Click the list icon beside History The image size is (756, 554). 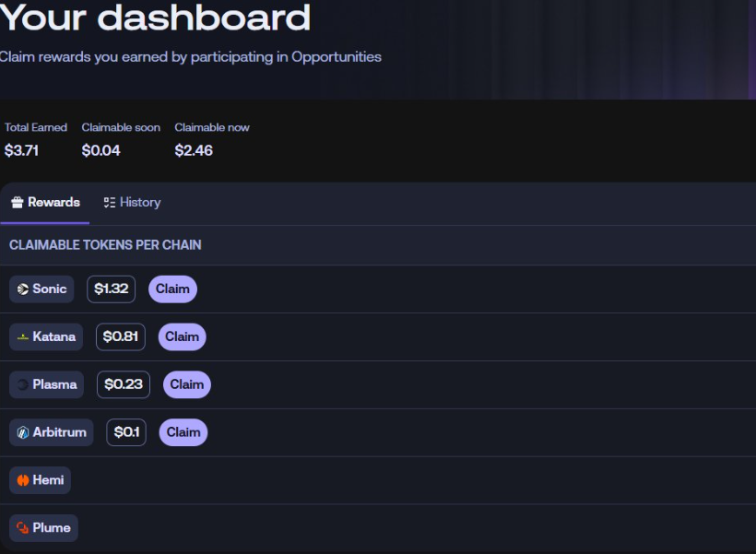coord(110,203)
